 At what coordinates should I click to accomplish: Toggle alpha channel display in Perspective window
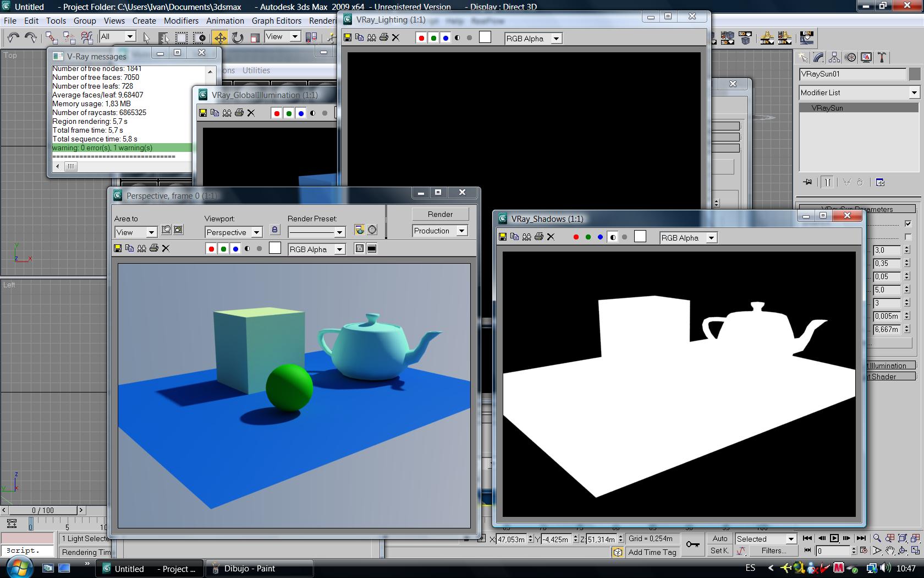(x=248, y=249)
